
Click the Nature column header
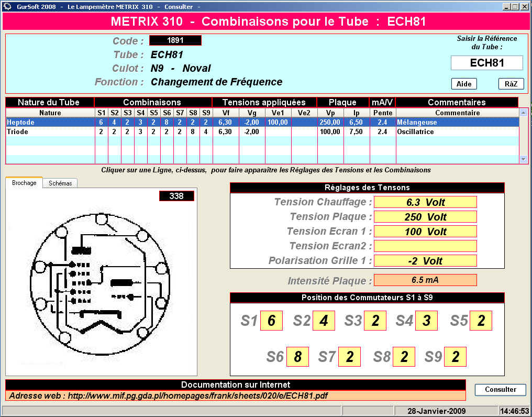point(50,113)
